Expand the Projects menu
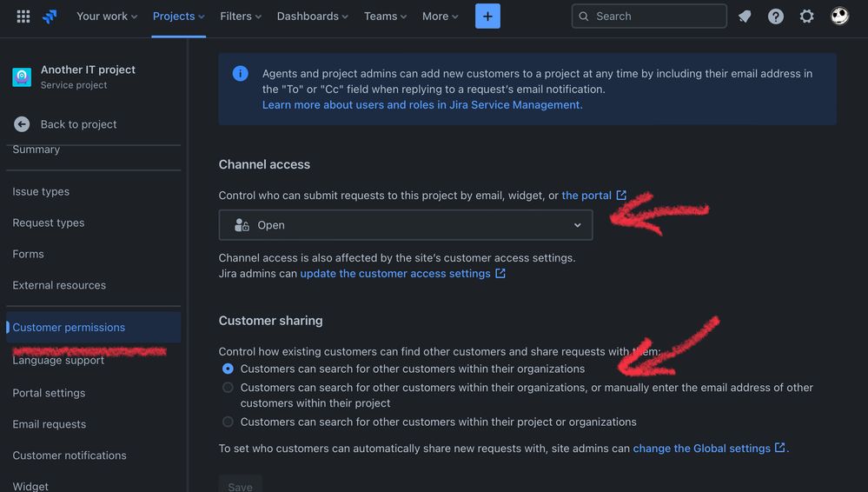The image size is (868, 492). click(178, 16)
